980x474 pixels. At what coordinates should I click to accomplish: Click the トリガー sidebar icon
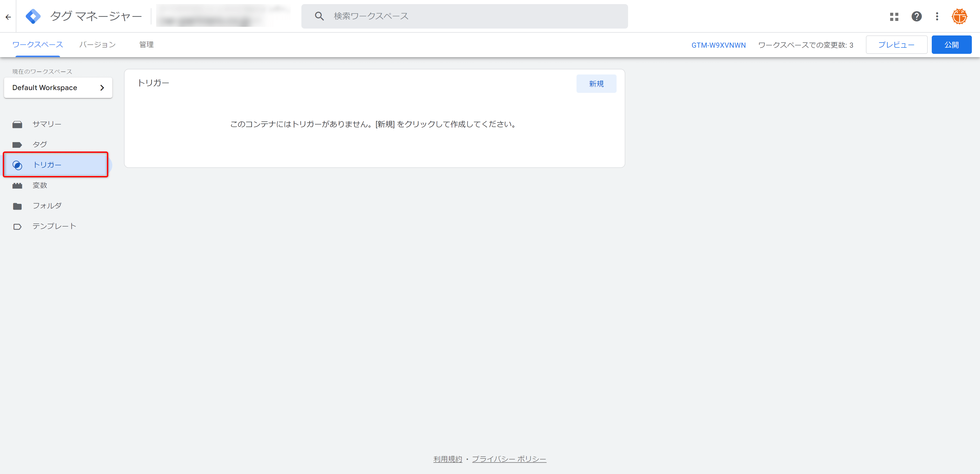(17, 165)
